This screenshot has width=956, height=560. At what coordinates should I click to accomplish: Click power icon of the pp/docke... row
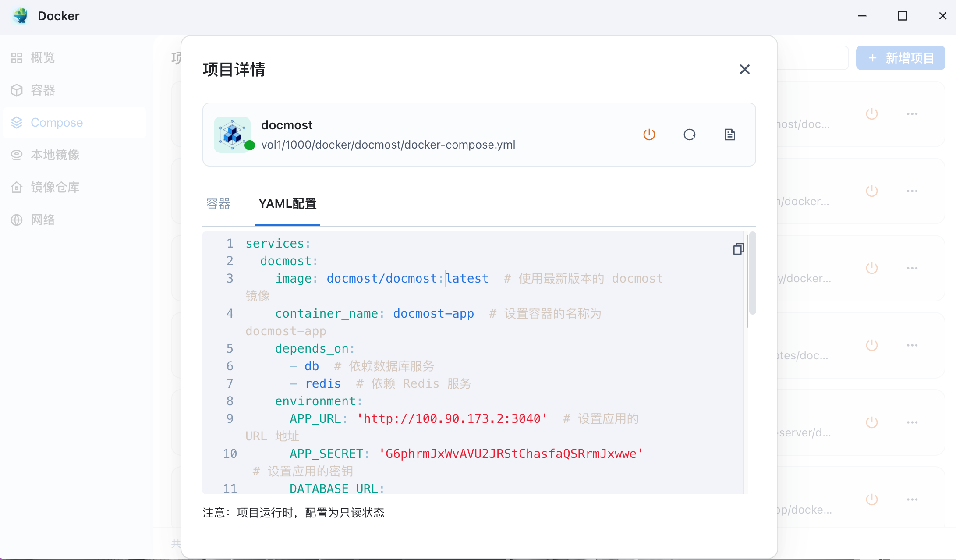(872, 500)
